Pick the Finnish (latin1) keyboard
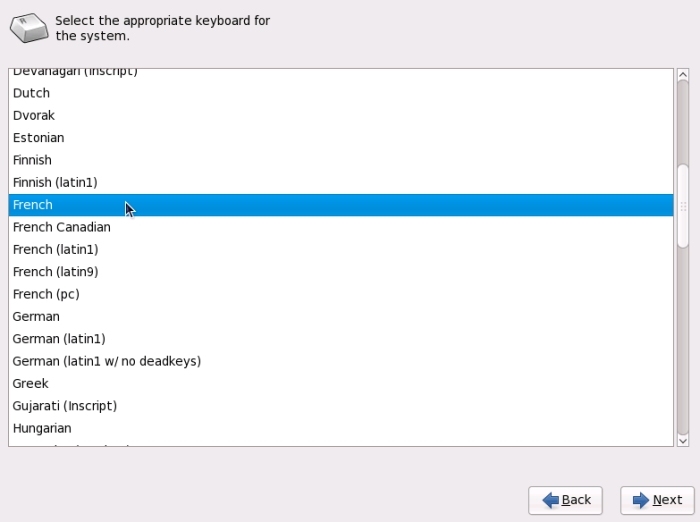 [55, 182]
